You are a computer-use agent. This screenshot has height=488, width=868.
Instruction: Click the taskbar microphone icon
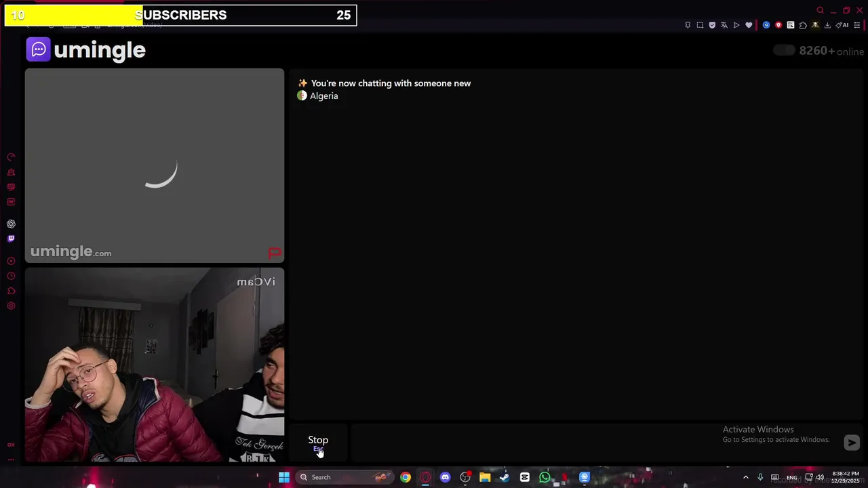760,477
